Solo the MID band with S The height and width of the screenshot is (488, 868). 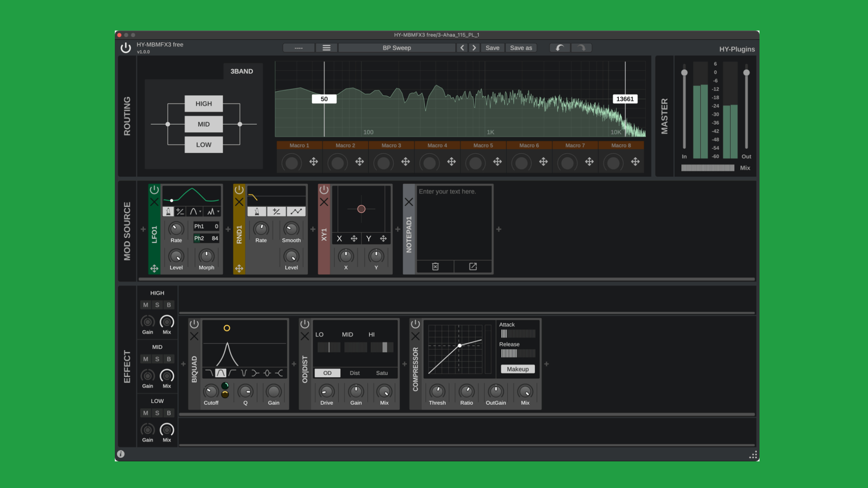pyautogui.click(x=157, y=359)
